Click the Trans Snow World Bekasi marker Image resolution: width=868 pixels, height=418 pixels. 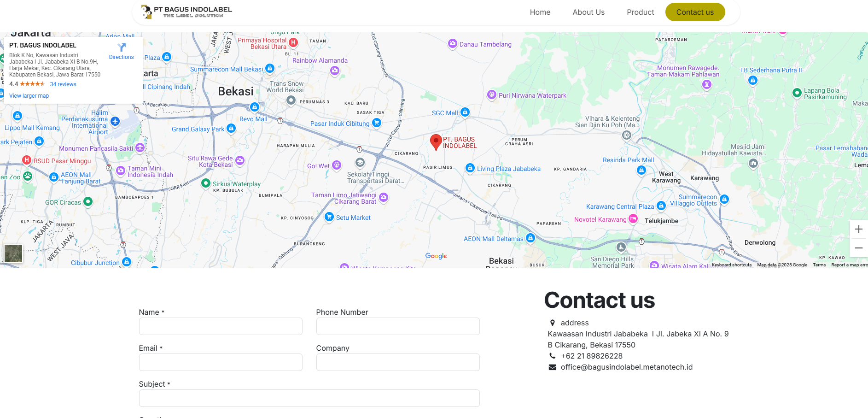[x=291, y=100]
